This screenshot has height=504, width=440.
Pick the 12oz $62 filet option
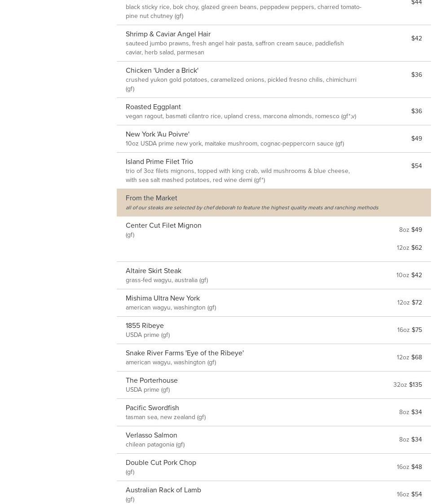pos(409,248)
